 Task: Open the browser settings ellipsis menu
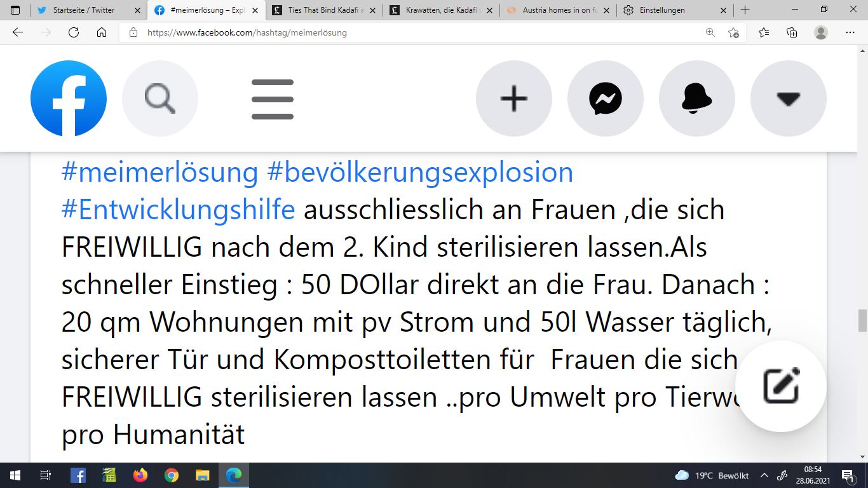tap(850, 32)
